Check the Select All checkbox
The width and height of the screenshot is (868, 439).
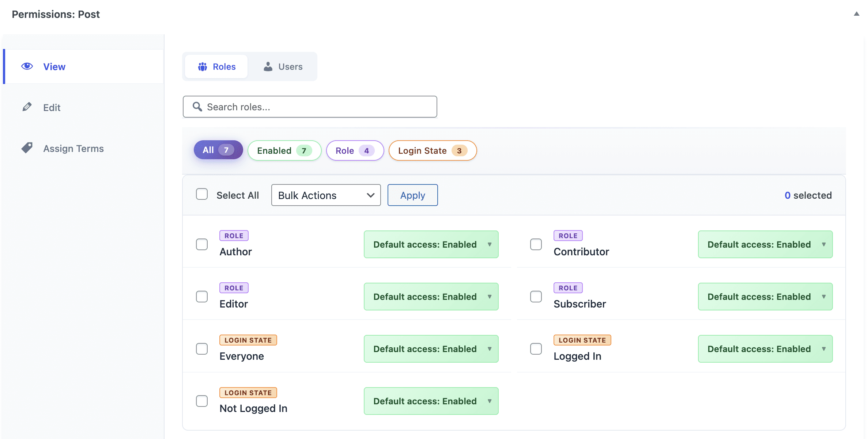[201, 195]
